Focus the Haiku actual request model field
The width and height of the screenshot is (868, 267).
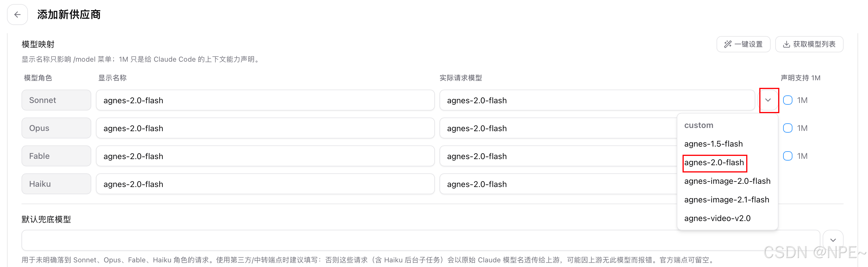coord(558,184)
